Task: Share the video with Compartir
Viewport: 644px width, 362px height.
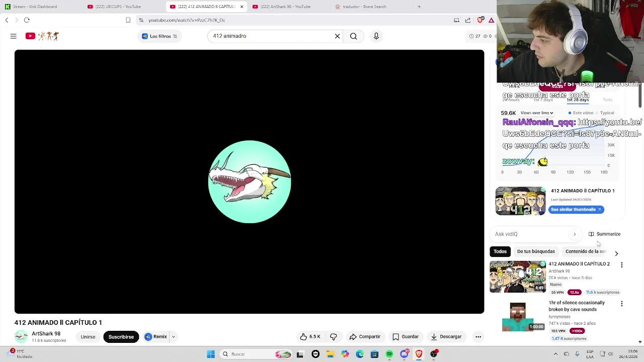Action: 365,337
